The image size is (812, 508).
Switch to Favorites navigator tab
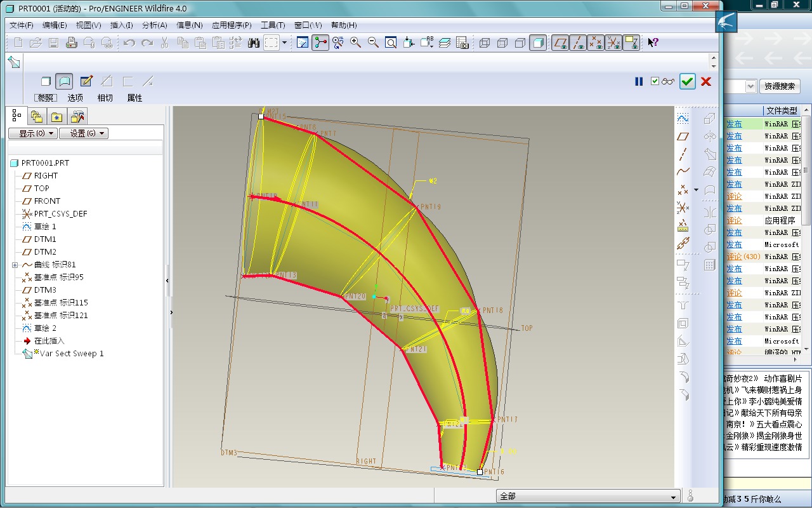(x=57, y=116)
